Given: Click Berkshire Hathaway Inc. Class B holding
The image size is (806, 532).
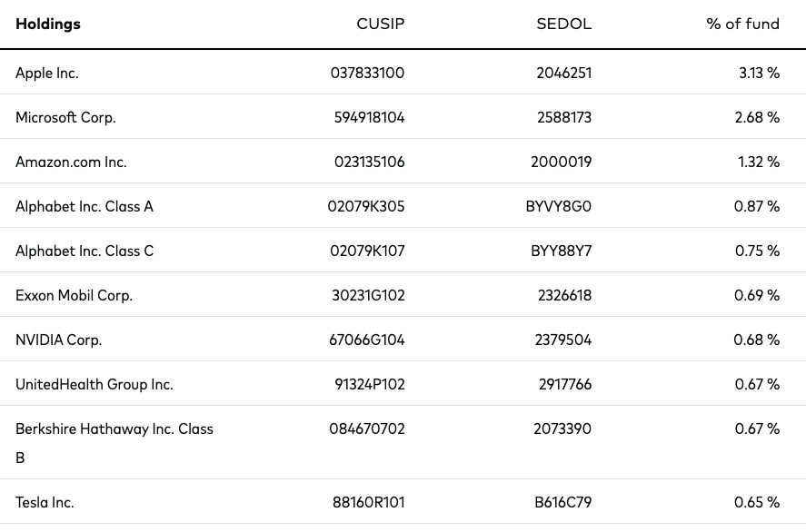Looking at the screenshot, I should point(114,429).
